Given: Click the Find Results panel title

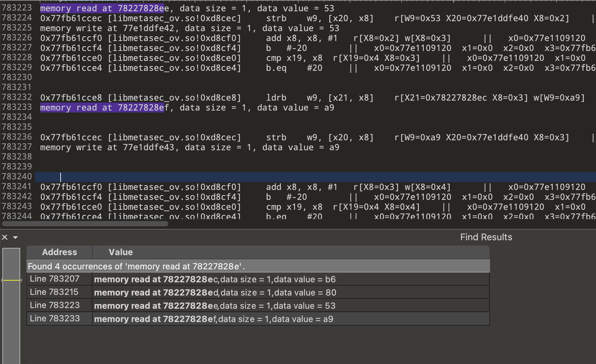Looking at the screenshot, I should pos(486,237).
